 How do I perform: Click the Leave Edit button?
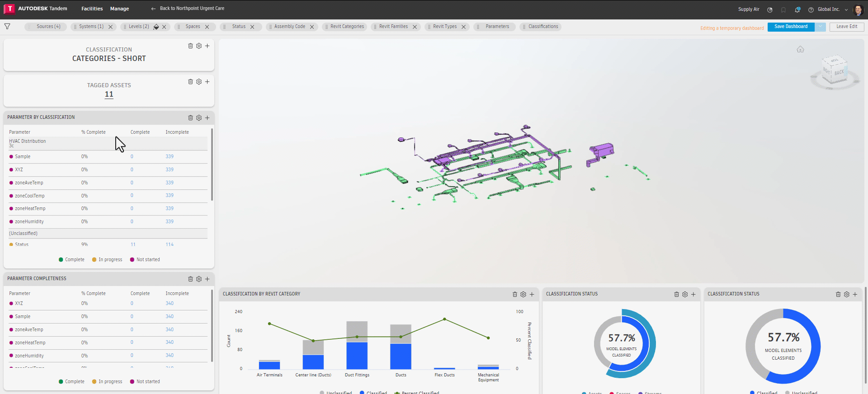click(847, 27)
